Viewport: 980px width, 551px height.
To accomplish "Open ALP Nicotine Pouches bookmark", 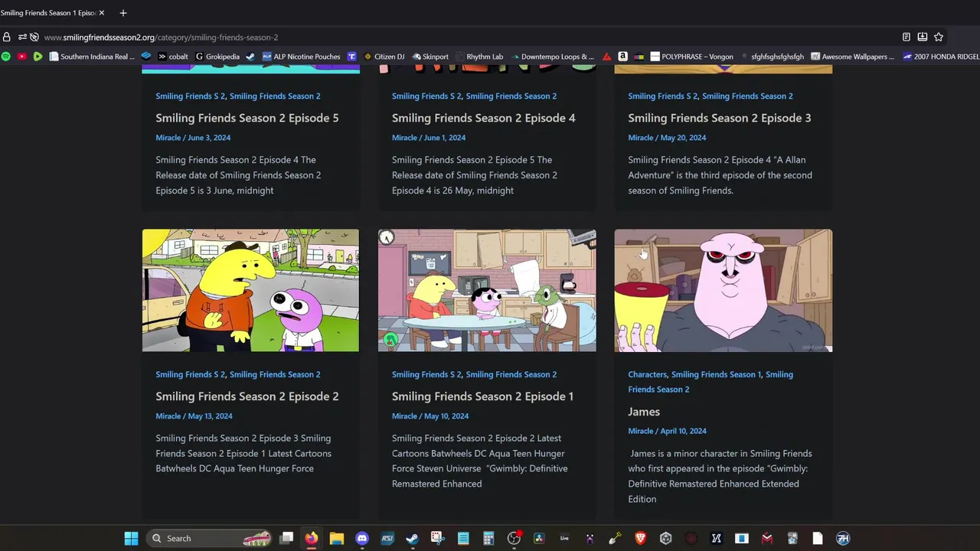I will pos(301,57).
